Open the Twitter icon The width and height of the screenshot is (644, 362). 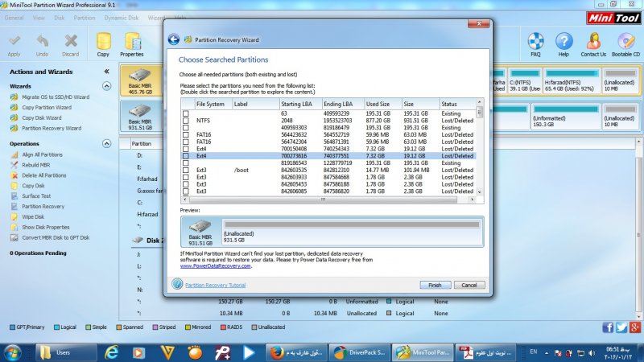tap(621, 327)
